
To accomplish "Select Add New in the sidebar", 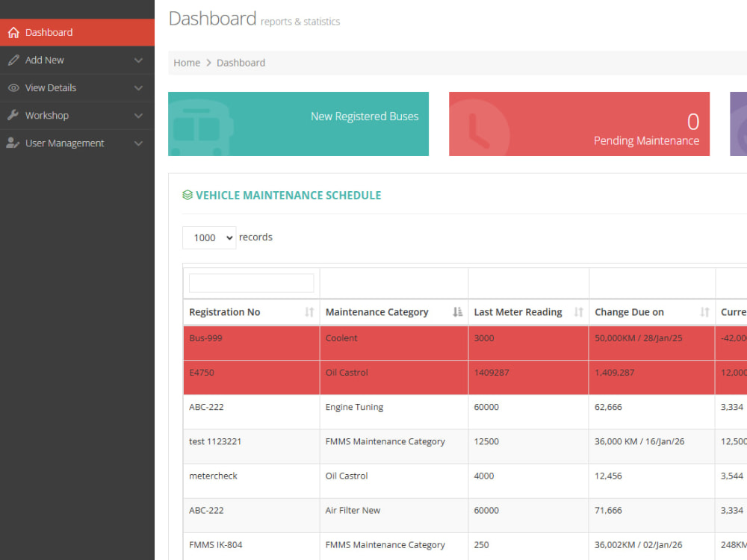I will 77,60.
